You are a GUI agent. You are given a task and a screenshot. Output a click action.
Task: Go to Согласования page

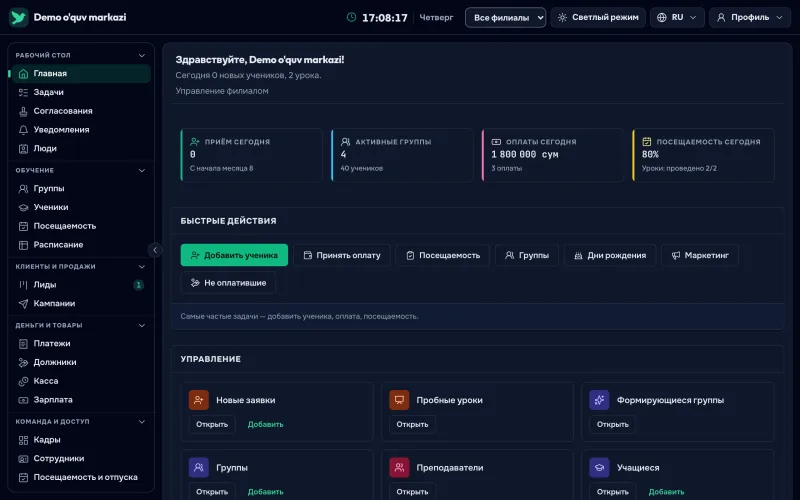81,111
